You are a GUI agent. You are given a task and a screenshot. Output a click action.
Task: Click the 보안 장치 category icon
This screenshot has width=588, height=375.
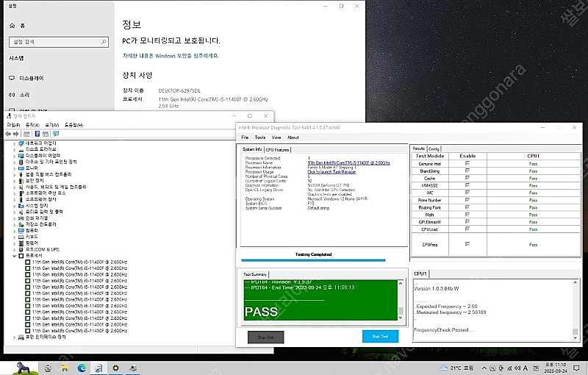tap(21, 181)
